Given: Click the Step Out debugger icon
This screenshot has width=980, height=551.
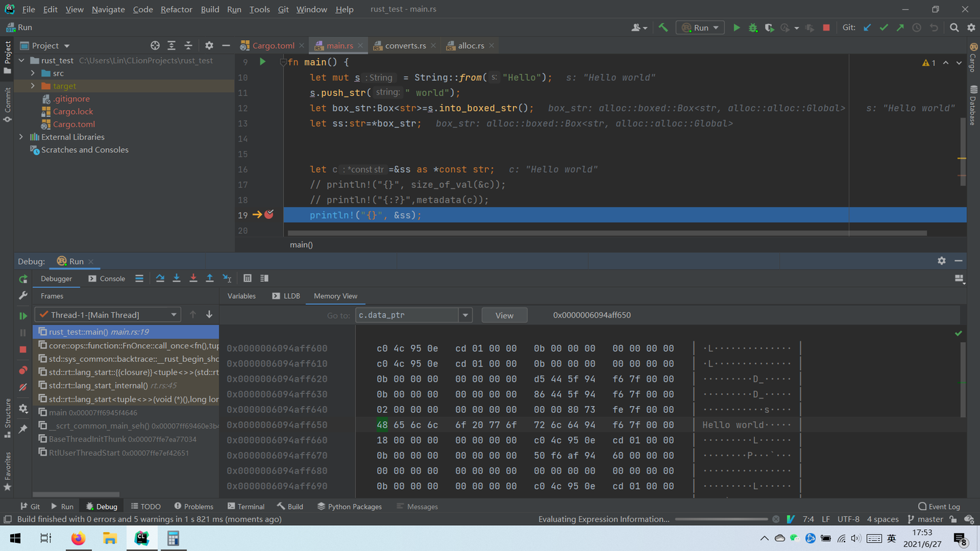Looking at the screenshot, I should point(210,278).
